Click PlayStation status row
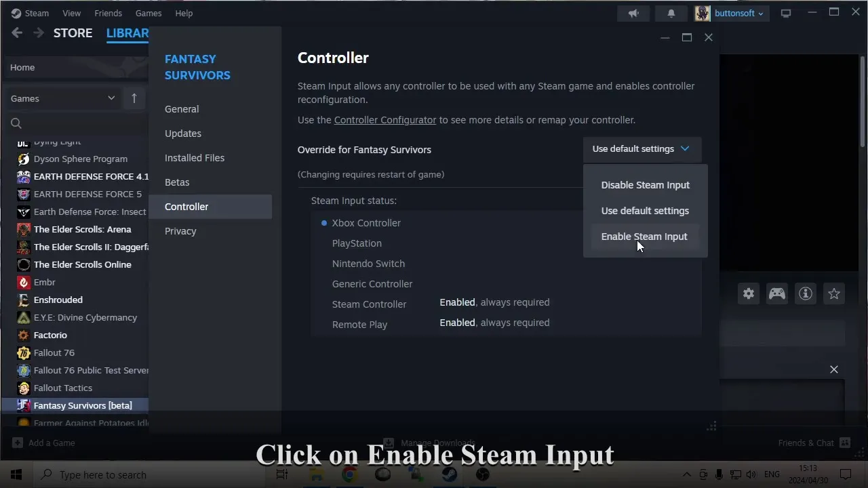This screenshot has height=488, width=868. point(357,243)
